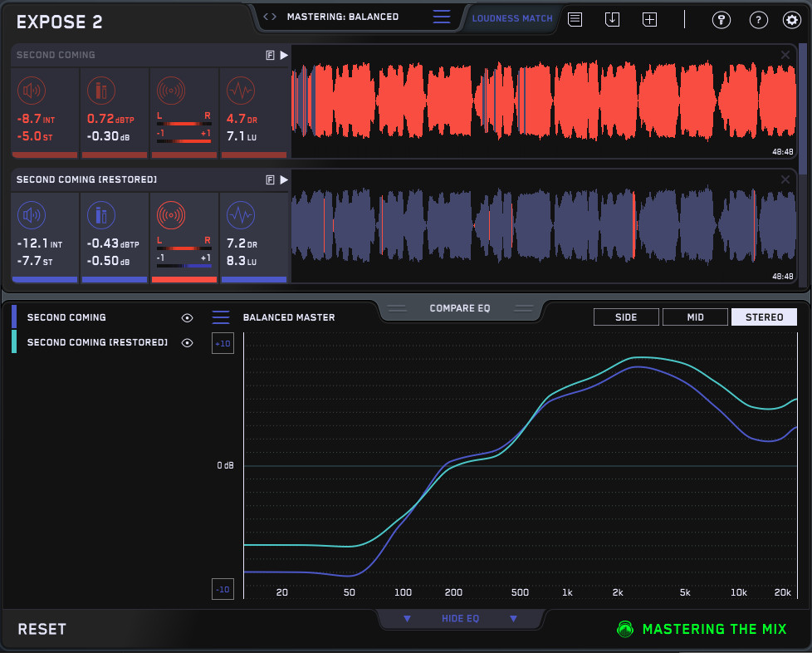The image size is (812, 653).
Task: Open the notes list icon in top toolbar
Action: tap(575, 19)
